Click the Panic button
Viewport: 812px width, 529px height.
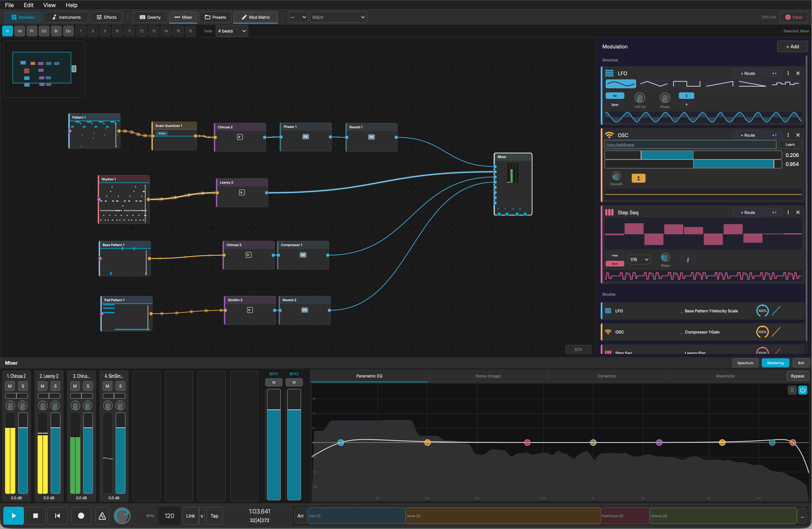[794, 17]
